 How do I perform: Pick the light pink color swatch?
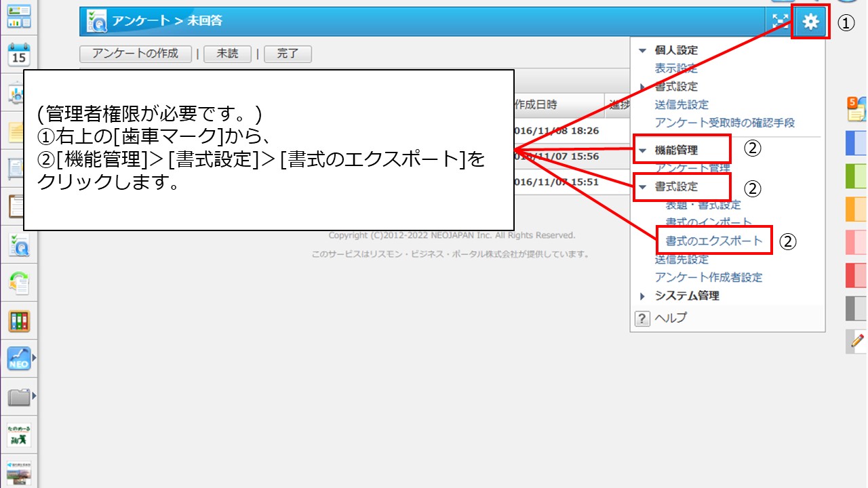pyautogui.click(x=856, y=242)
